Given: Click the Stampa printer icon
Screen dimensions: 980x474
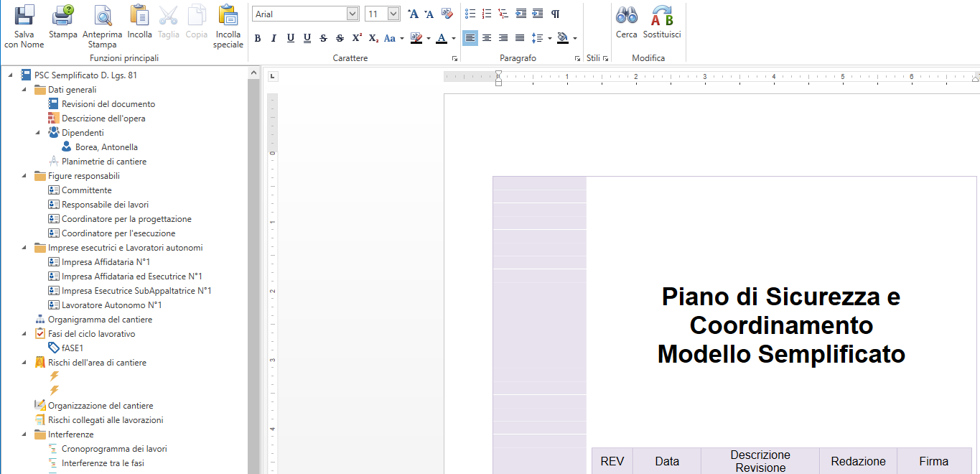Looking at the screenshot, I should click(63, 15).
